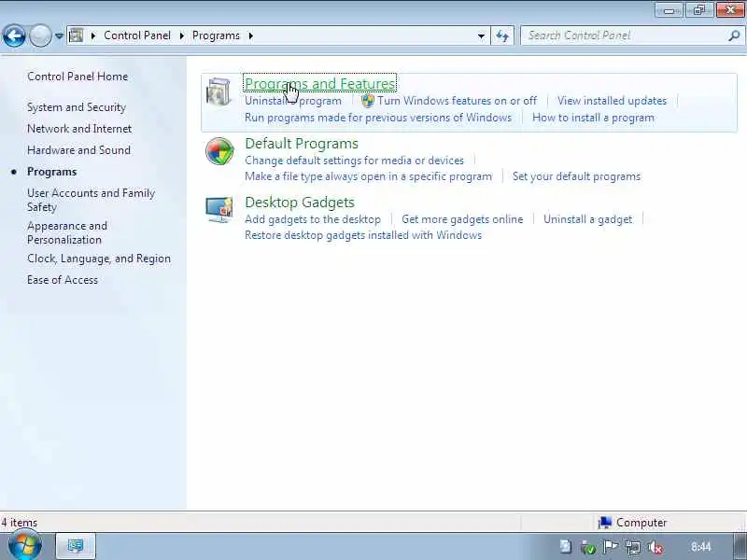Image resolution: width=747 pixels, height=560 pixels.
Task: Click Add gadgets to the desktop
Action: point(313,219)
